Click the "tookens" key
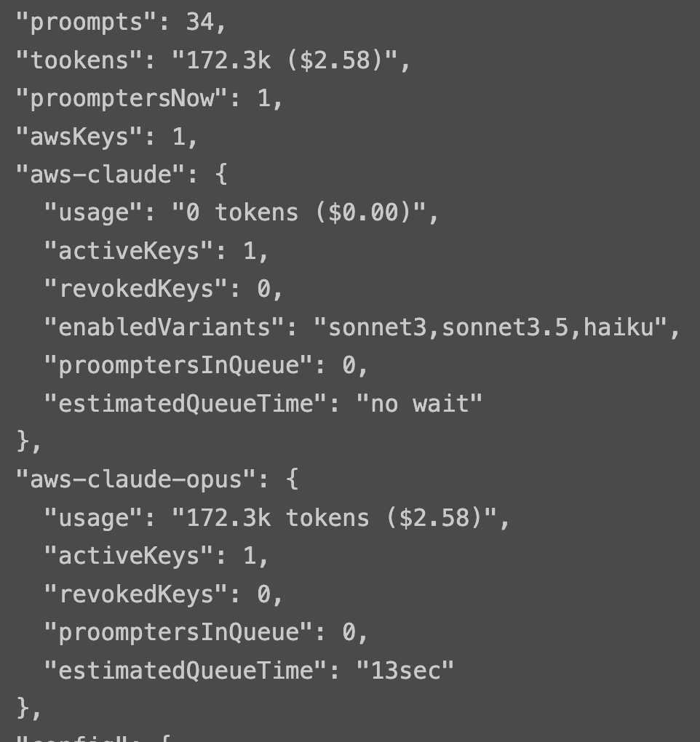 click(x=79, y=60)
